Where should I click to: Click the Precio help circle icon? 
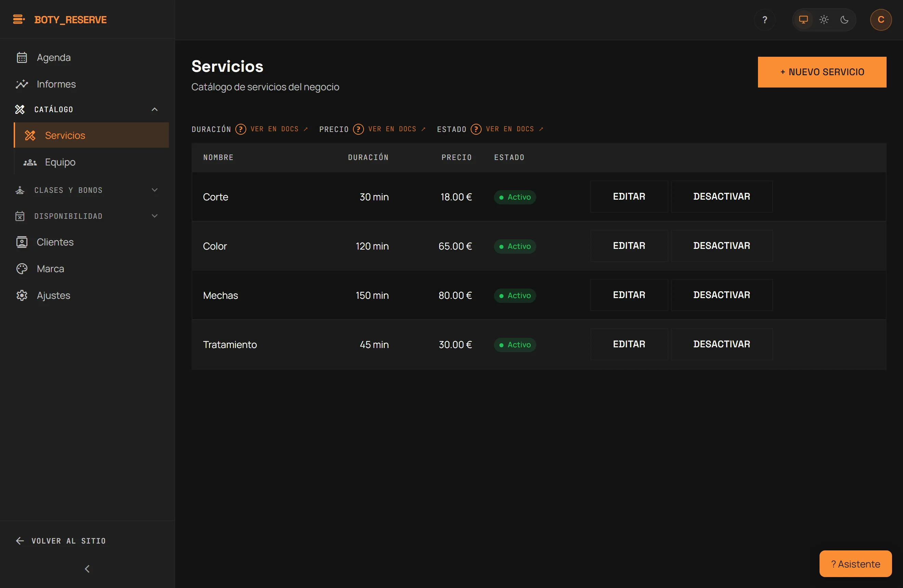point(358,129)
